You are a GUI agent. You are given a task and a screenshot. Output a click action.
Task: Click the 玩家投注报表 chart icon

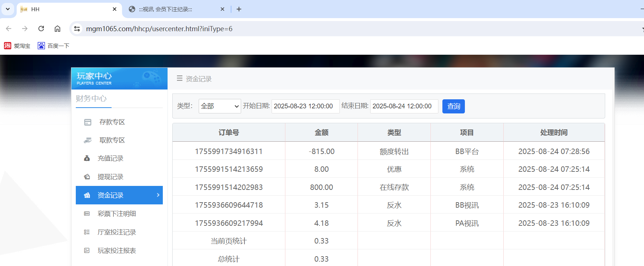pos(87,250)
